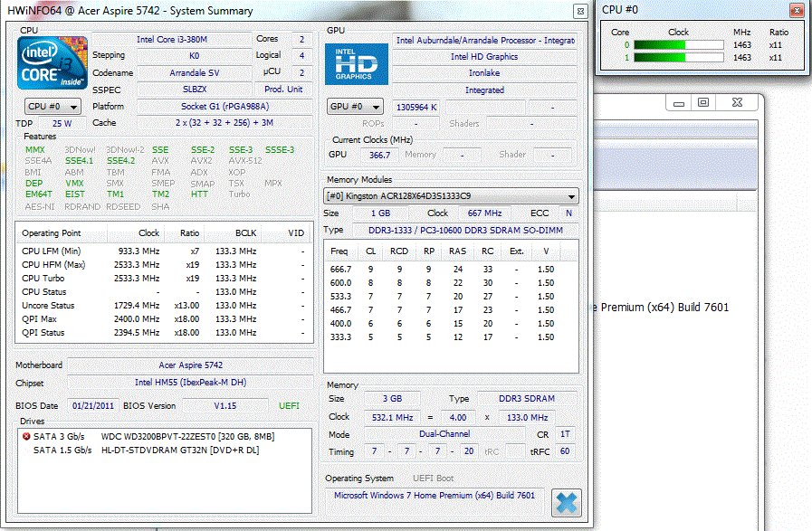Click the TDP value 25 W
This screenshot has width=812, height=531.
click(62, 124)
